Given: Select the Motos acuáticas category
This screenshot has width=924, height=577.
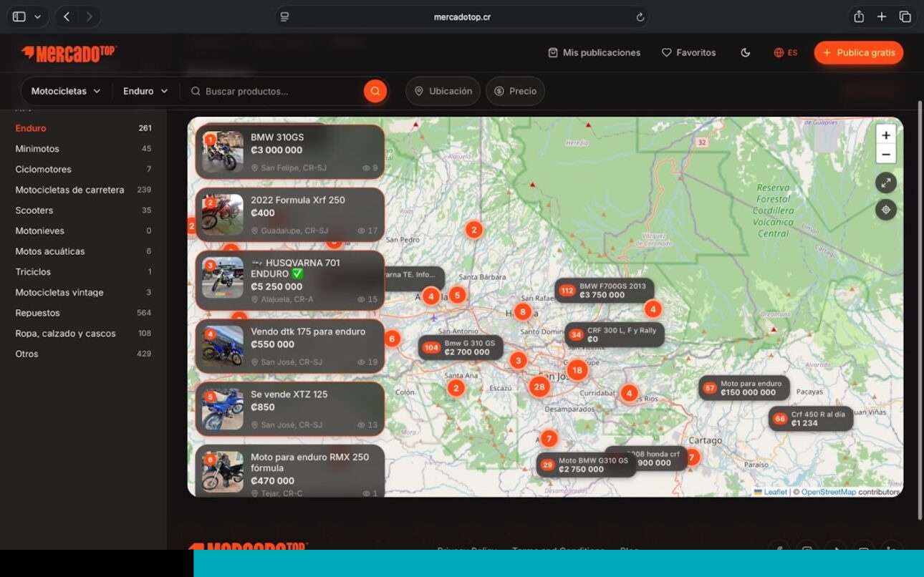Looking at the screenshot, I should point(83,251).
